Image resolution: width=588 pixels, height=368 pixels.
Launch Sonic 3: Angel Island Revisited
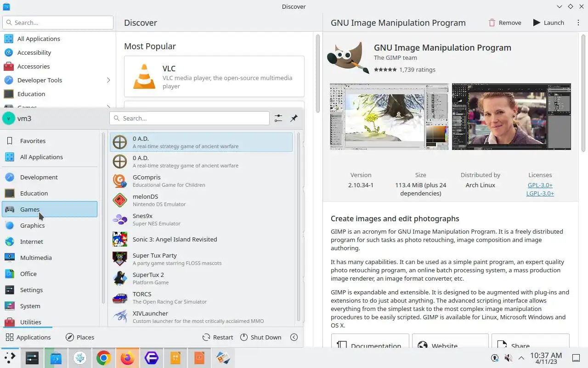pos(201,239)
